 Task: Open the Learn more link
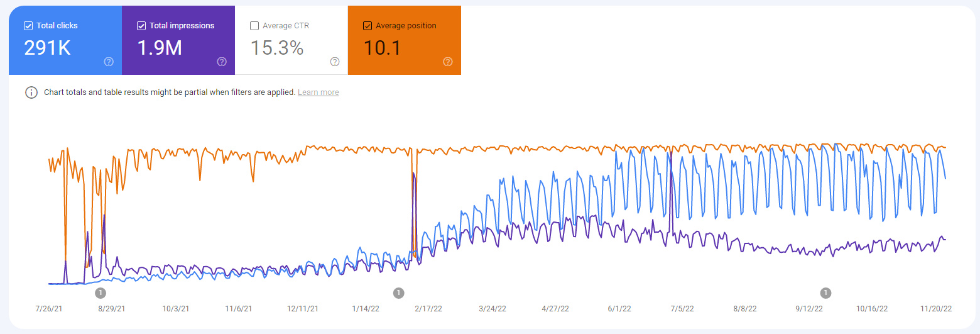pos(318,92)
